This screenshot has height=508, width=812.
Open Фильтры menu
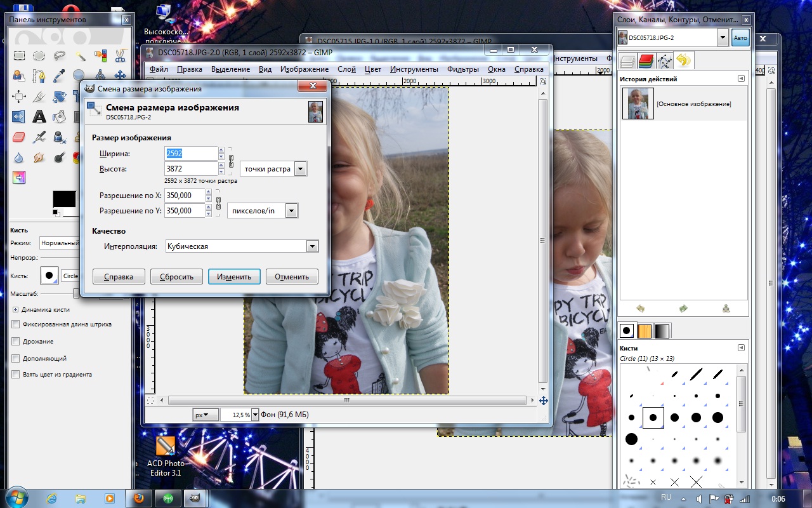coord(462,69)
